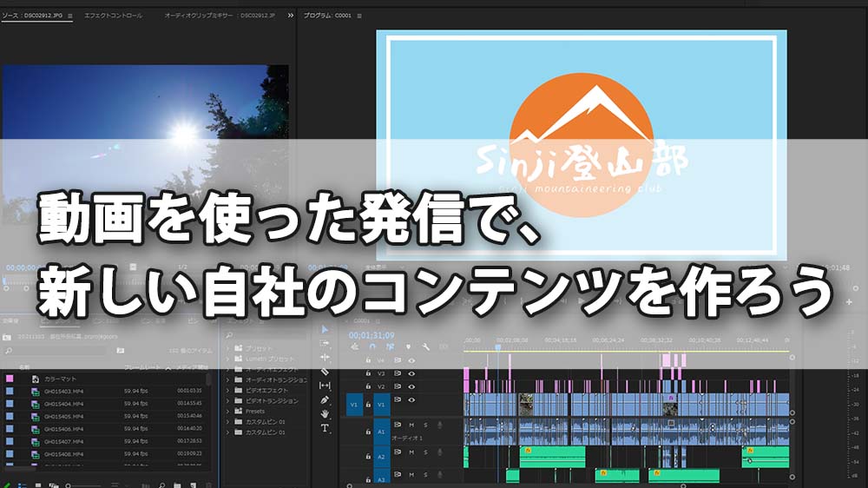
Task: Click the blue playhead on timeline ruler
Action: tap(497, 347)
